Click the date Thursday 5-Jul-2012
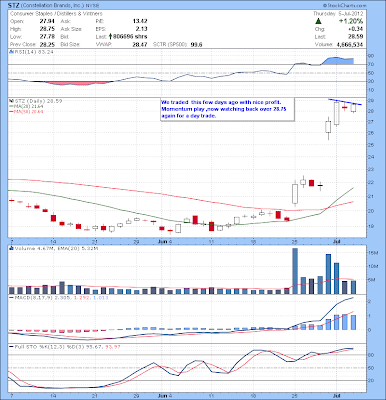The width and height of the screenshot is (386, 400). tap(338, 14)
